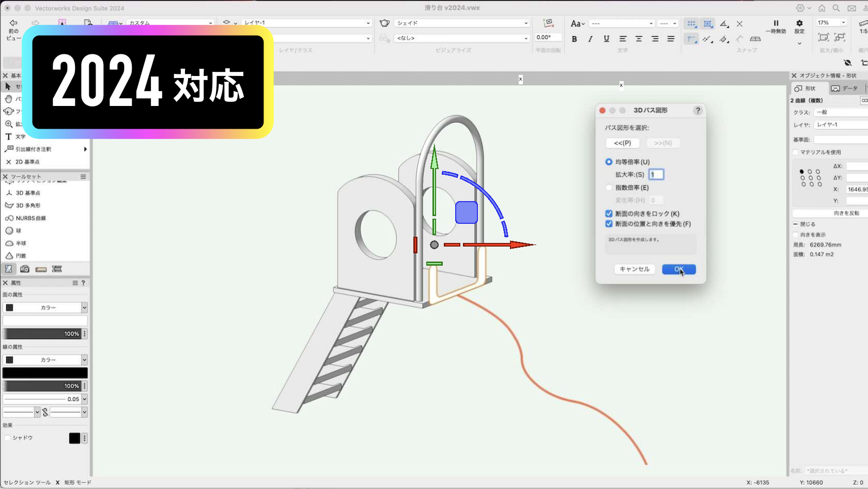Open snap settings (設定) gear icon

tap(799, 23)
